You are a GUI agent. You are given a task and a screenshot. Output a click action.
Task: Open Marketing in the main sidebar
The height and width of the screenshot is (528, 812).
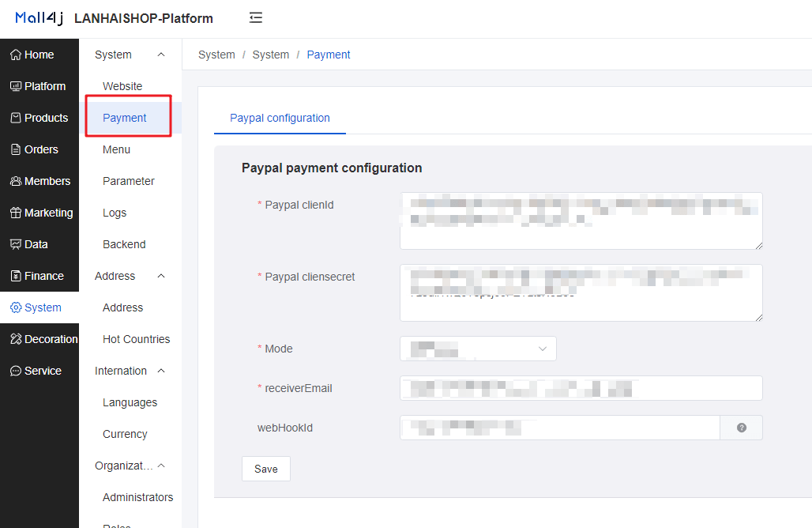point(39,213)
